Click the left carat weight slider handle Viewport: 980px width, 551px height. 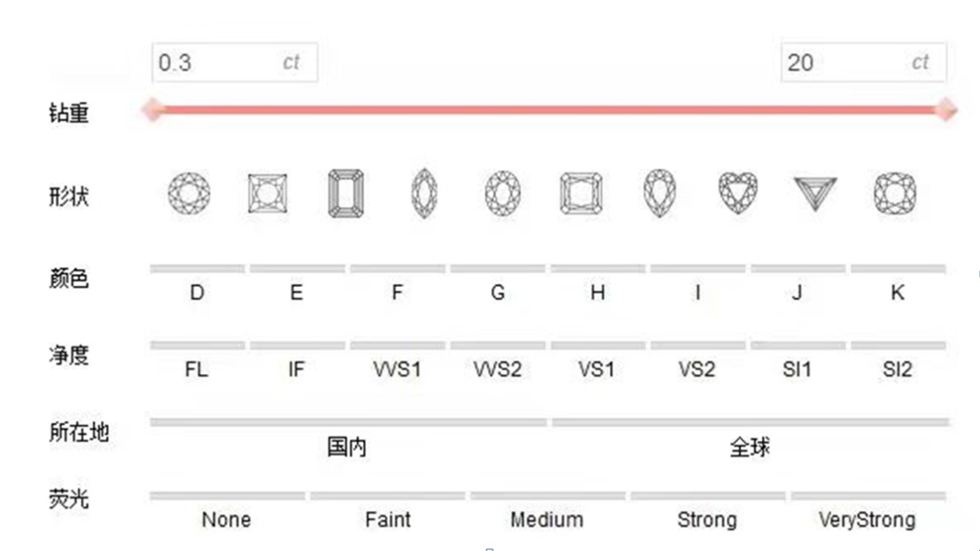[x=152, y=110]
